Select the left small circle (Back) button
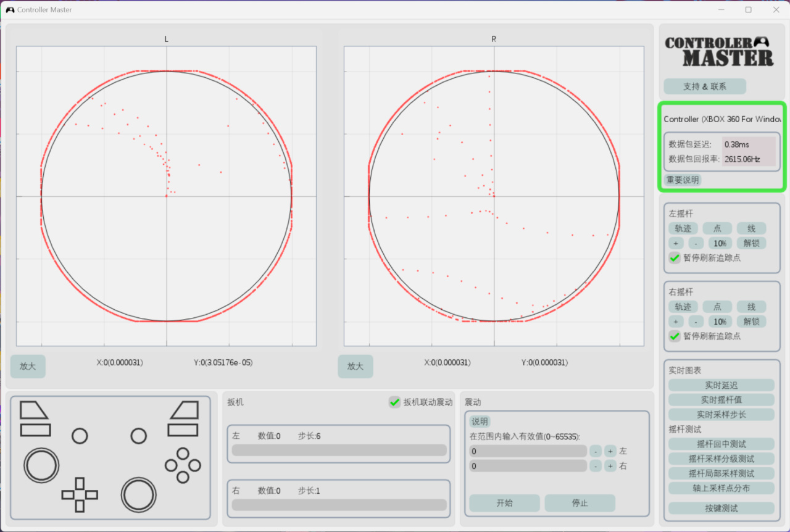This screenshot has height=532, width=790. pos(80,436)
